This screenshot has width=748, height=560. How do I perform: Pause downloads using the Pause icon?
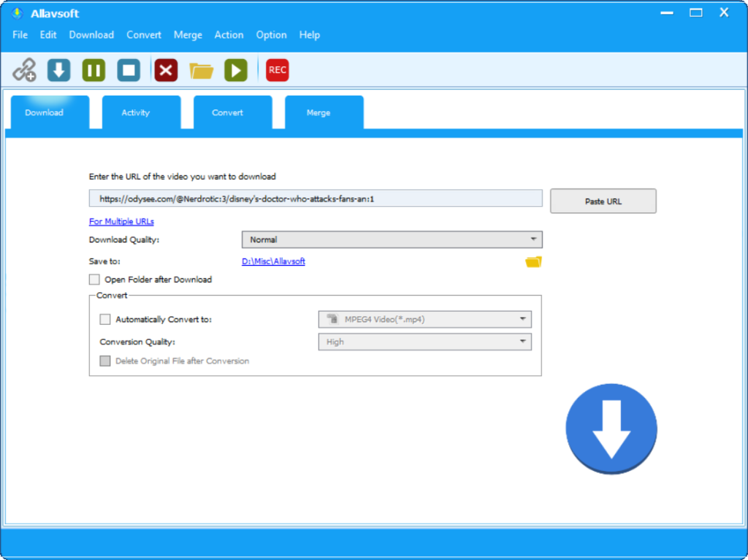pos(93,69)
